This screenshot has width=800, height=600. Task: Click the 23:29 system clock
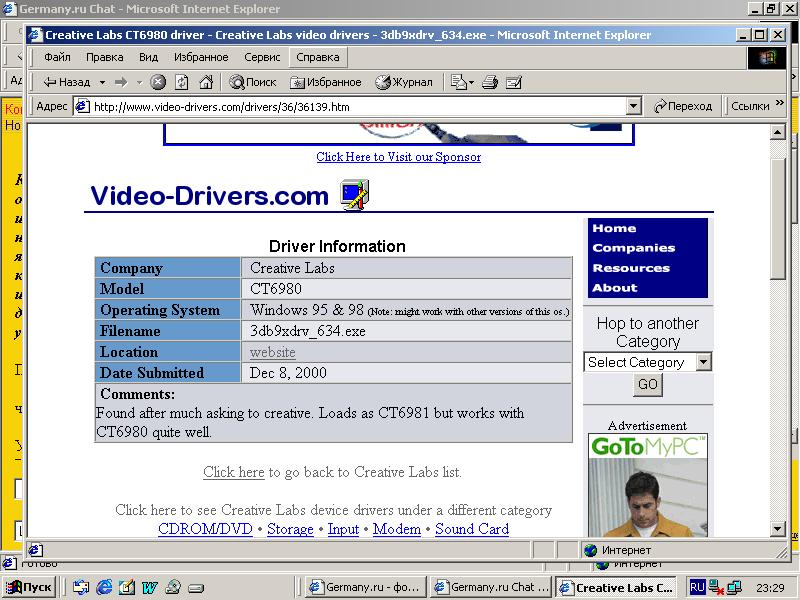770,588
